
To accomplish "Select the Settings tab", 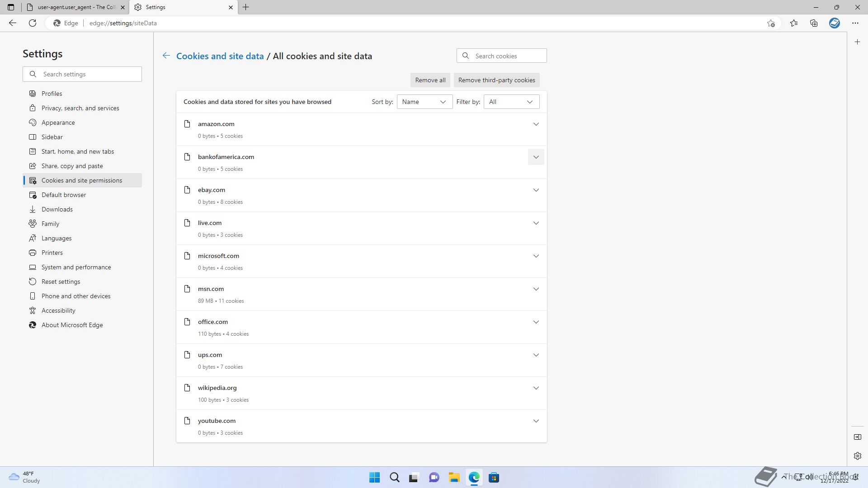I will click(x=183, y=7).
